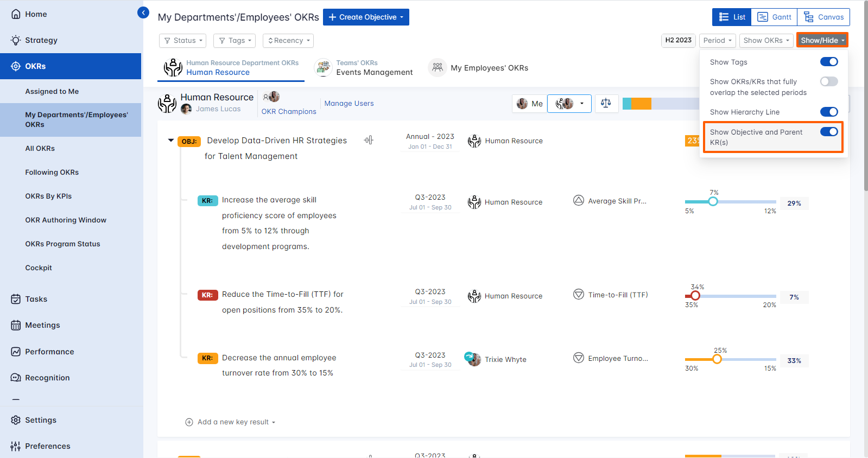The height and width of the screenshot is (458, 868).
Task: Open the Status filter dropdown
Action: pos(183,41)
